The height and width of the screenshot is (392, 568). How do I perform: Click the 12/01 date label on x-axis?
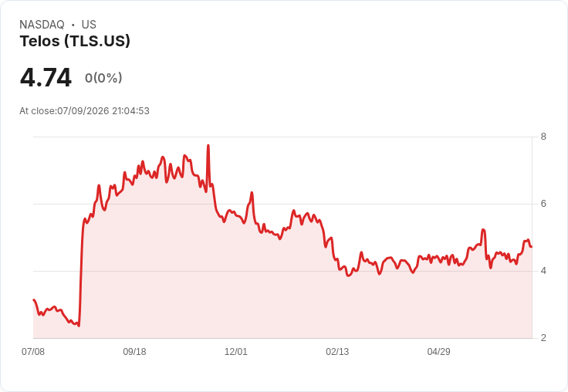point(236,351)
